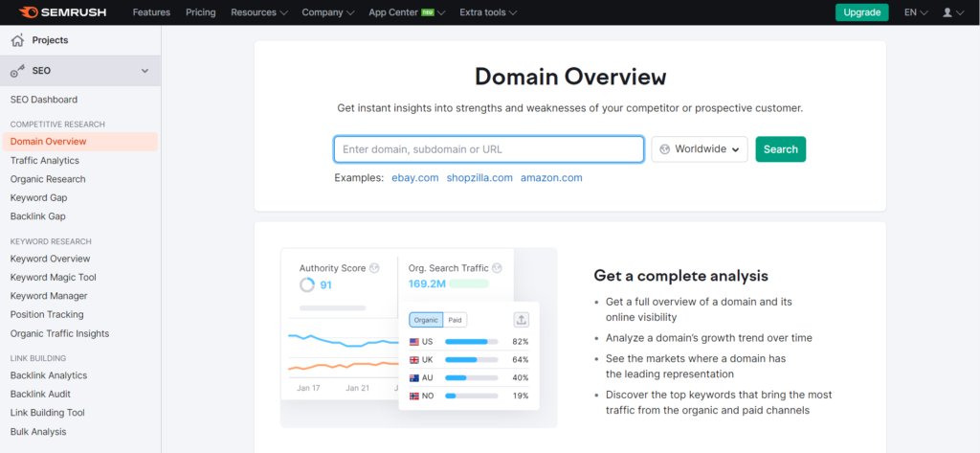The image size is (980, 453).
Task: Click the NO 19% progress bar
Action: coord(471,396)
